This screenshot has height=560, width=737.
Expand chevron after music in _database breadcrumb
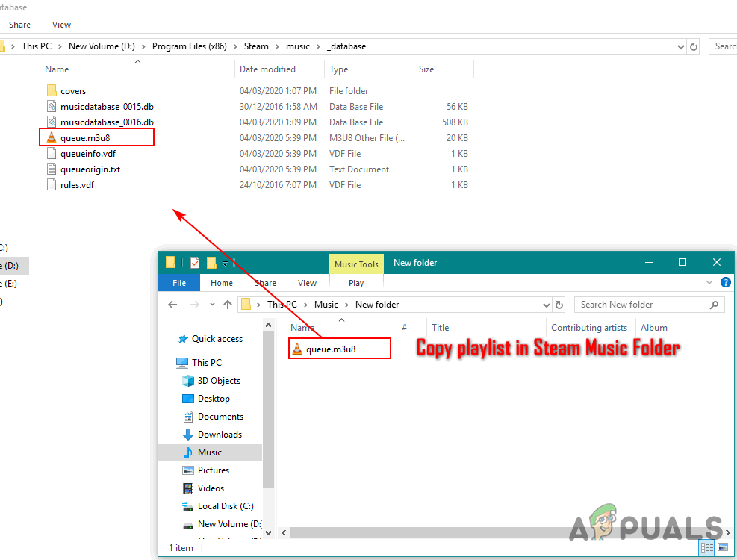[318, 46]
